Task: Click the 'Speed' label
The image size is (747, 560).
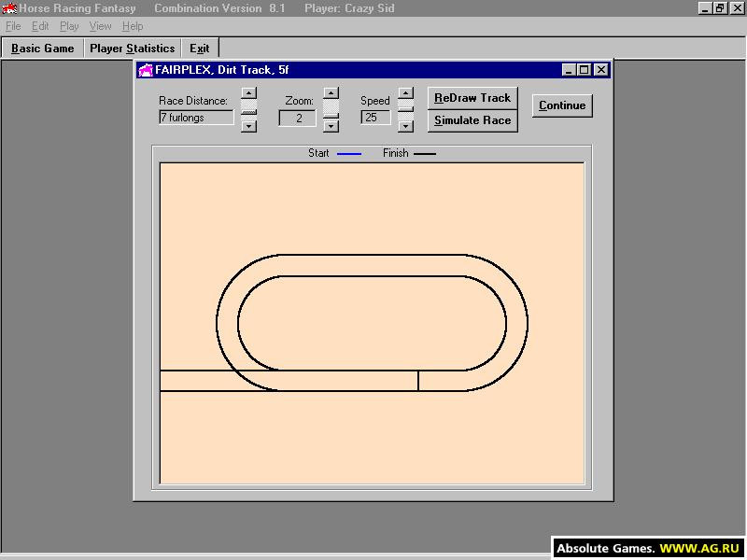Action: [x=375, y=101]
